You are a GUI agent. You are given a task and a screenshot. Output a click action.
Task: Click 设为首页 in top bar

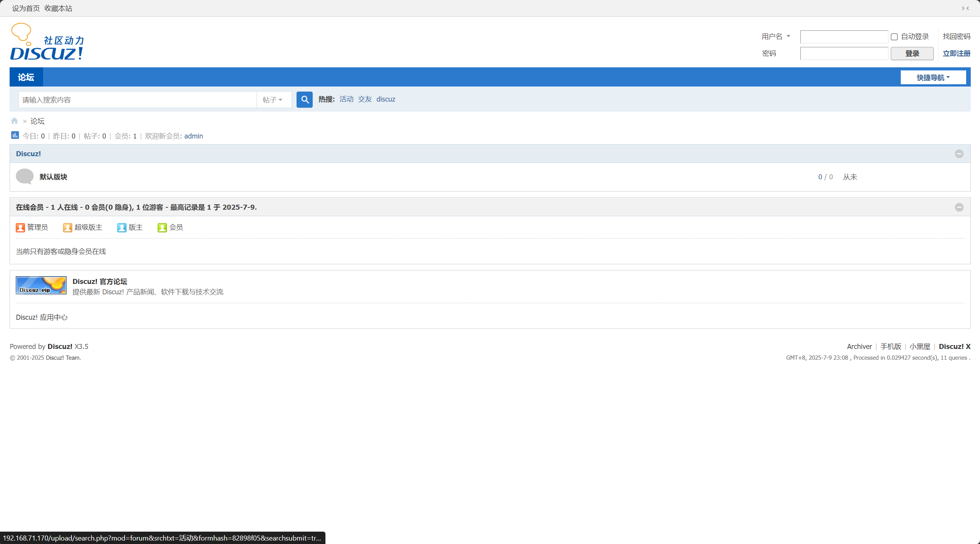point(26,8)
